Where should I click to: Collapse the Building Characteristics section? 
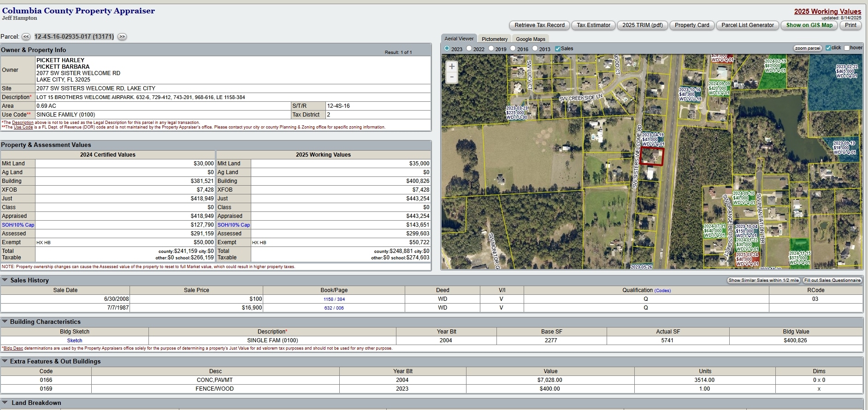pyautogui.click(x=5, y=322)
